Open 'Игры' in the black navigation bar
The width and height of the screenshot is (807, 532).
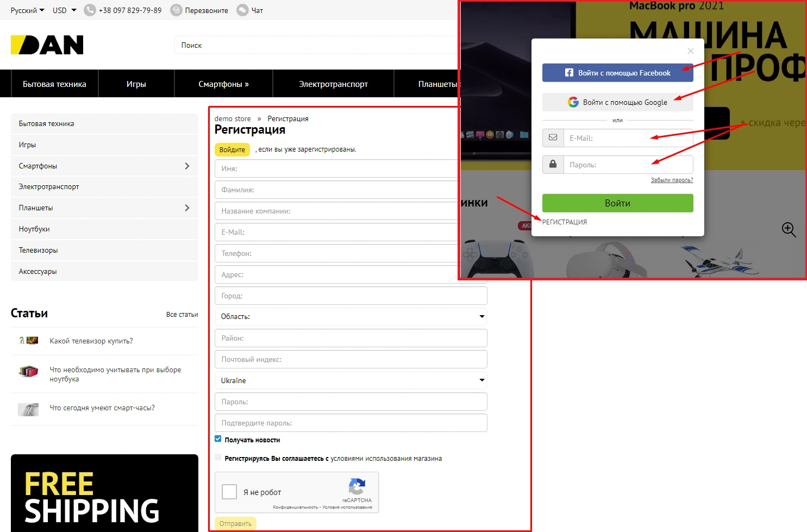point(136,84)
